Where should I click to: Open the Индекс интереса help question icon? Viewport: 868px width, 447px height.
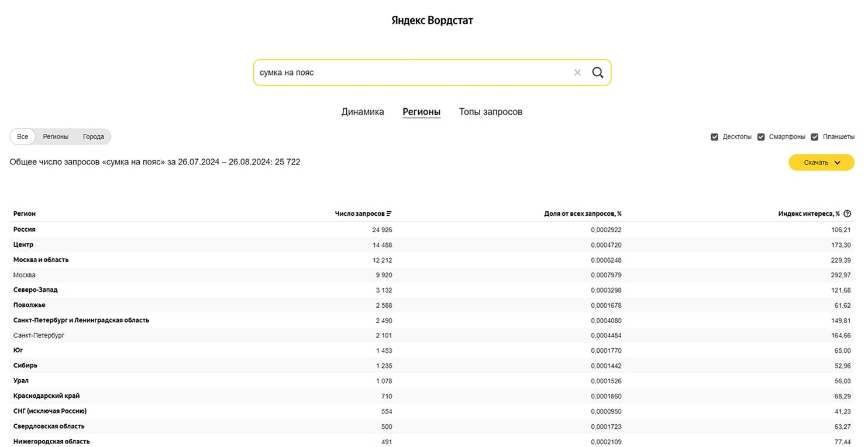point(848,214)
